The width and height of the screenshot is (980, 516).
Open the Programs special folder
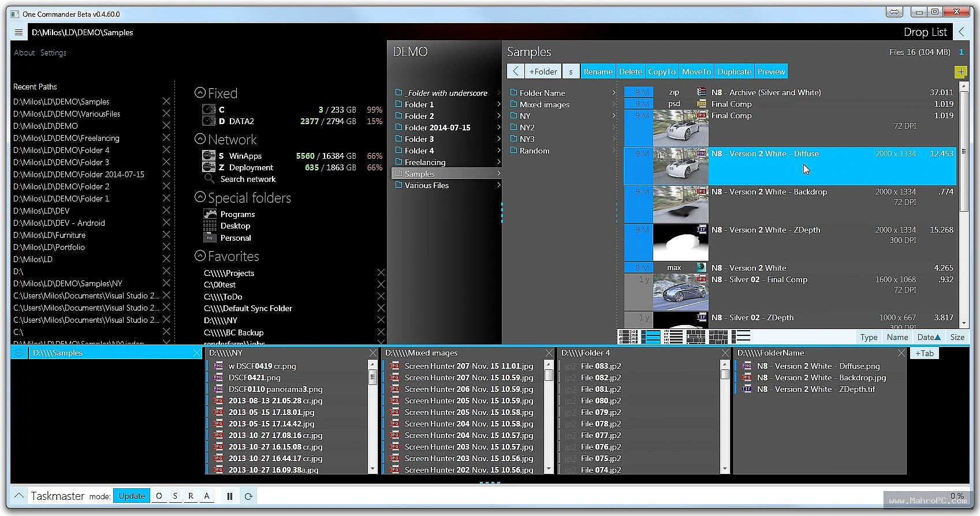[x=229, y=214]
